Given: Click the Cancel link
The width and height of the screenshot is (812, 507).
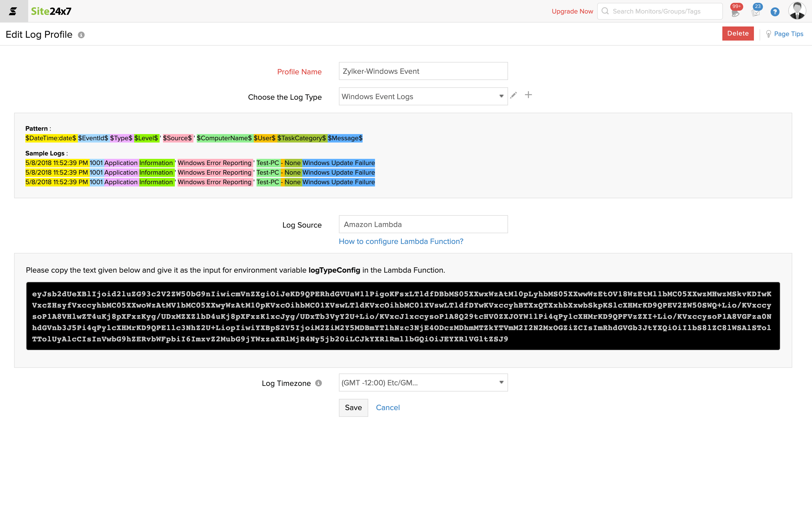Looking at the screenshot, I should click(388, 407).
